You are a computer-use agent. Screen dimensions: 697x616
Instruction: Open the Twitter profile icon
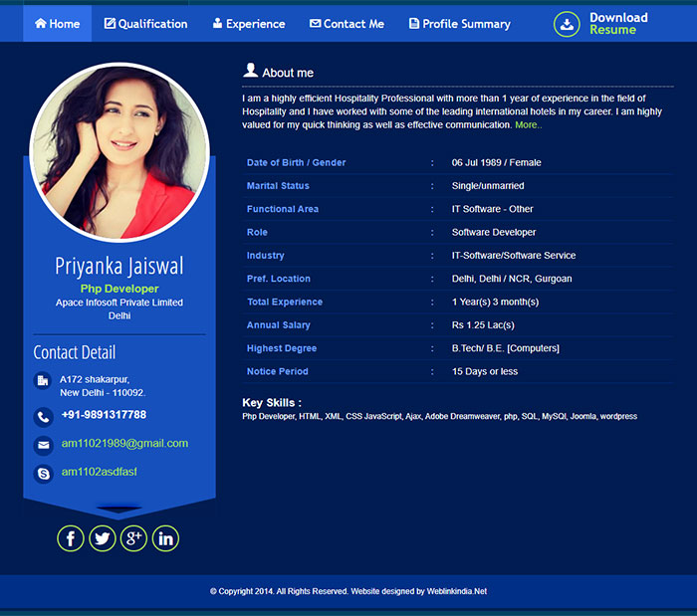103,538
